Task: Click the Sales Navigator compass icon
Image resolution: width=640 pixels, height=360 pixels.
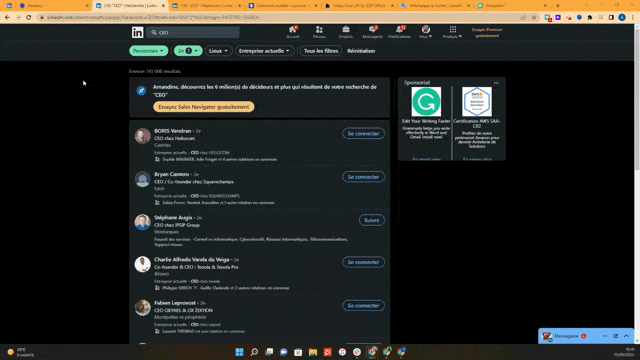Action: click(x=141, y=91)
